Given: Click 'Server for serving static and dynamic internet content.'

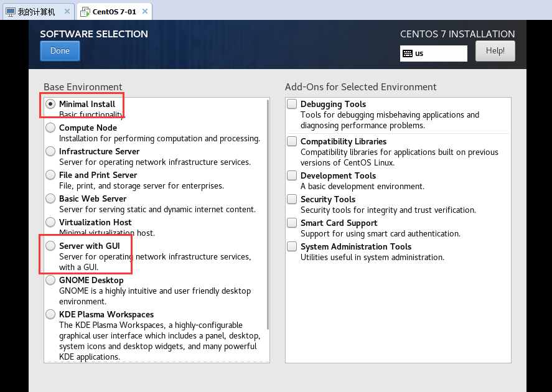Looking at the screenshot, I should [x=157, y=209].
